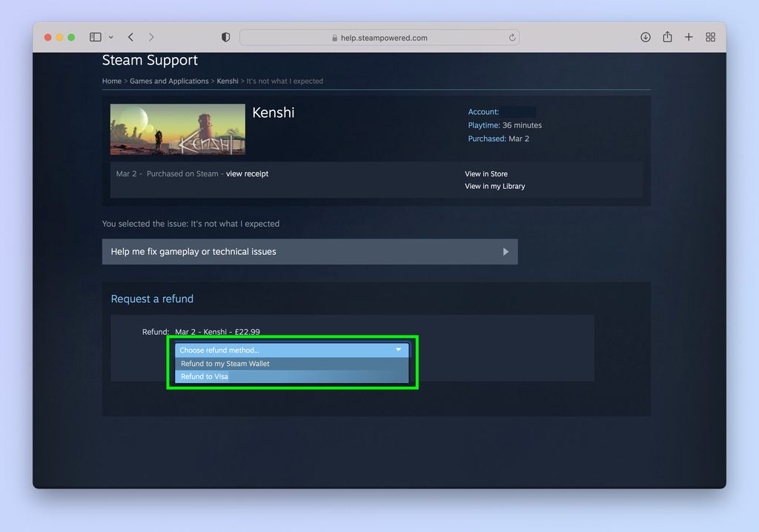Open the Privacy Report shield icon

[x=226, y=36]
